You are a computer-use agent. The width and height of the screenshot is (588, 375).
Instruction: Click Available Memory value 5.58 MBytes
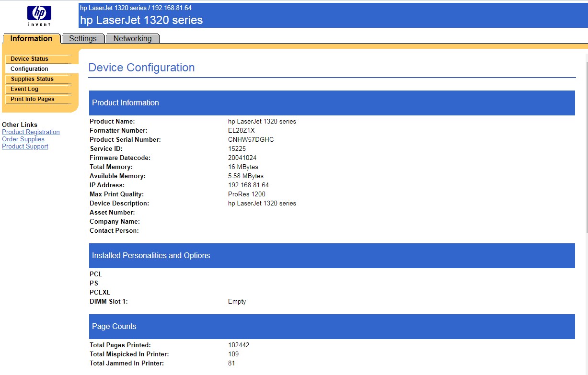[x=246, y=176]
